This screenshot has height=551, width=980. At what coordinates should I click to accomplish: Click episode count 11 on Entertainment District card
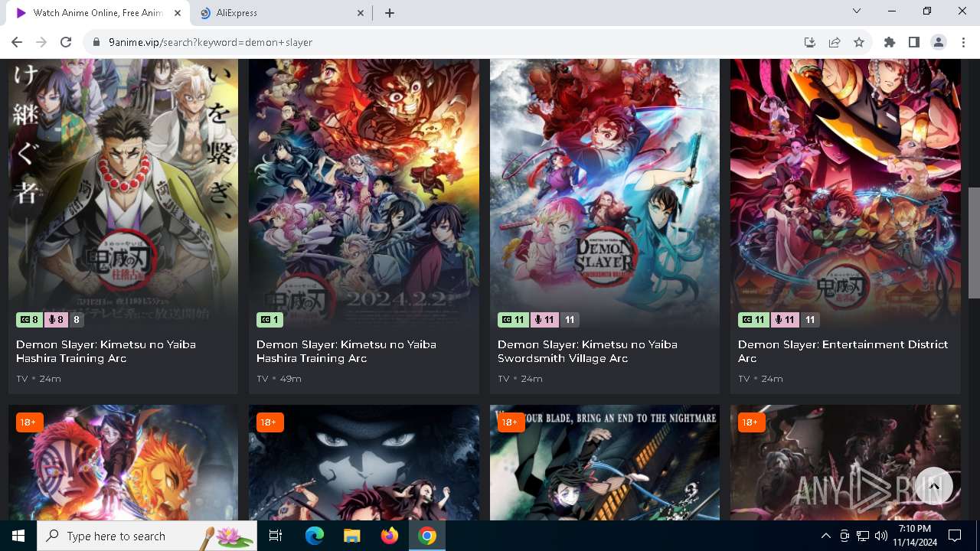810,320
